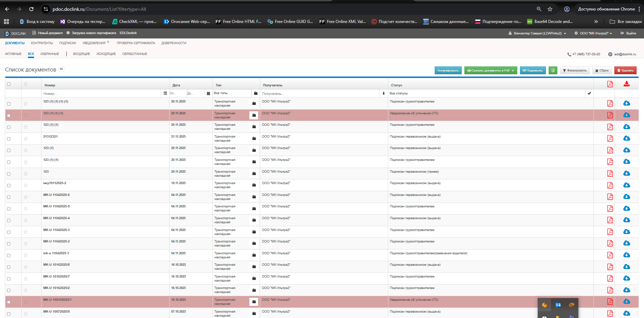644x318 pixels.
Task: Click recipient filter down-arrow icon
Action: (384, 93)
